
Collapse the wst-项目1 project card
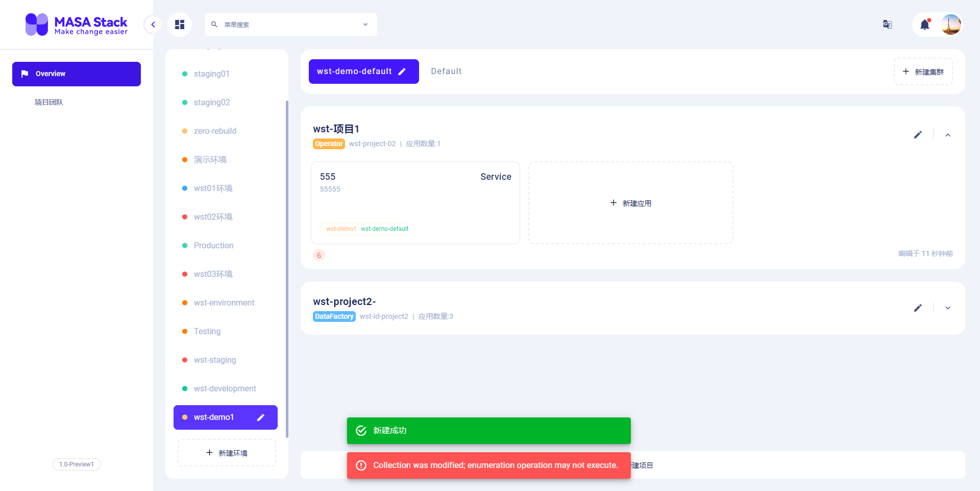pyautogui.click(x=948, y=135)
